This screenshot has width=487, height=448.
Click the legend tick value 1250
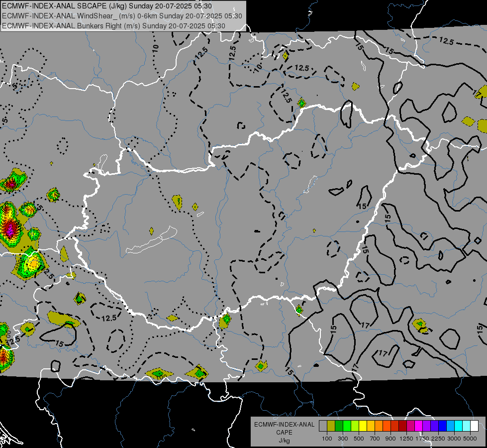406,439
